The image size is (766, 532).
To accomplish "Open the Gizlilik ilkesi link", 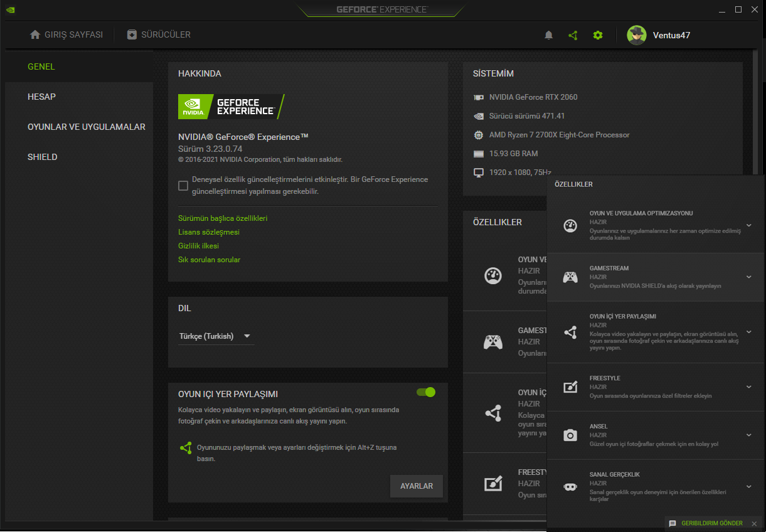I will [198, 246].
